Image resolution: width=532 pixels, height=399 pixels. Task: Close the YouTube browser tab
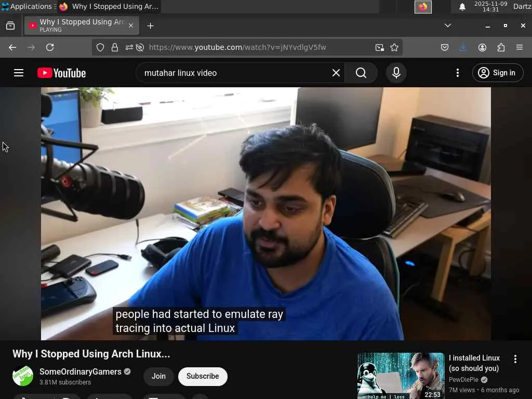131,25
